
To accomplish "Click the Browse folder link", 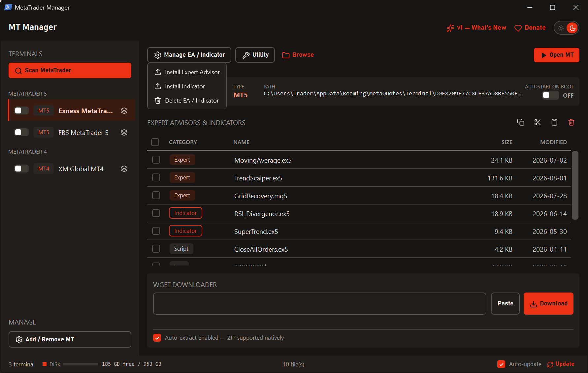I will 298,55.
